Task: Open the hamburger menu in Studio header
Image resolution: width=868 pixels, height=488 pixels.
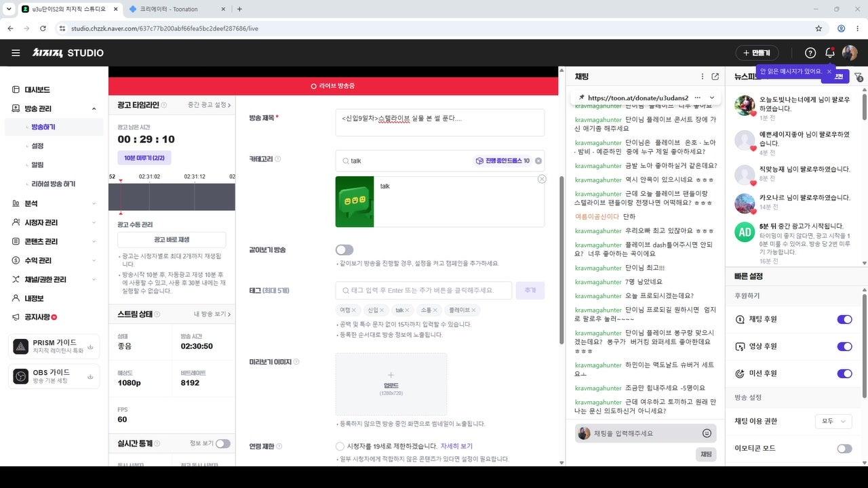Action: coord(16,53)
